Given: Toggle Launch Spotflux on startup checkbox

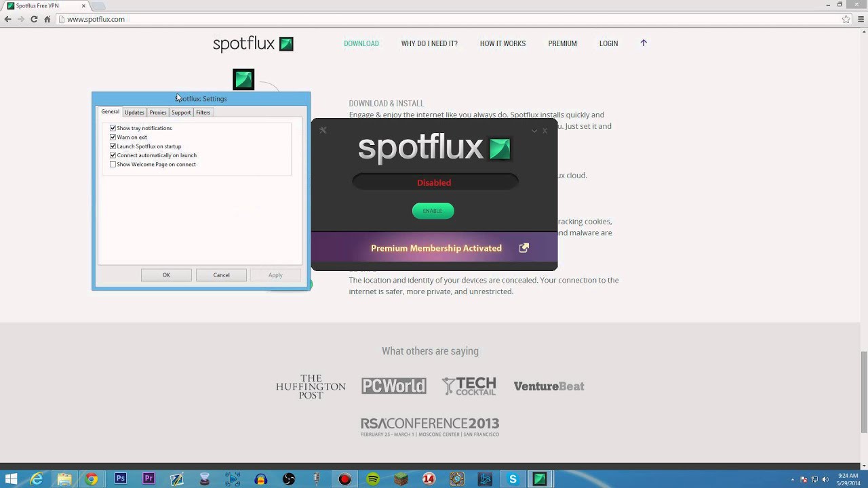Looking at the screenshot, I should [113, 146].
